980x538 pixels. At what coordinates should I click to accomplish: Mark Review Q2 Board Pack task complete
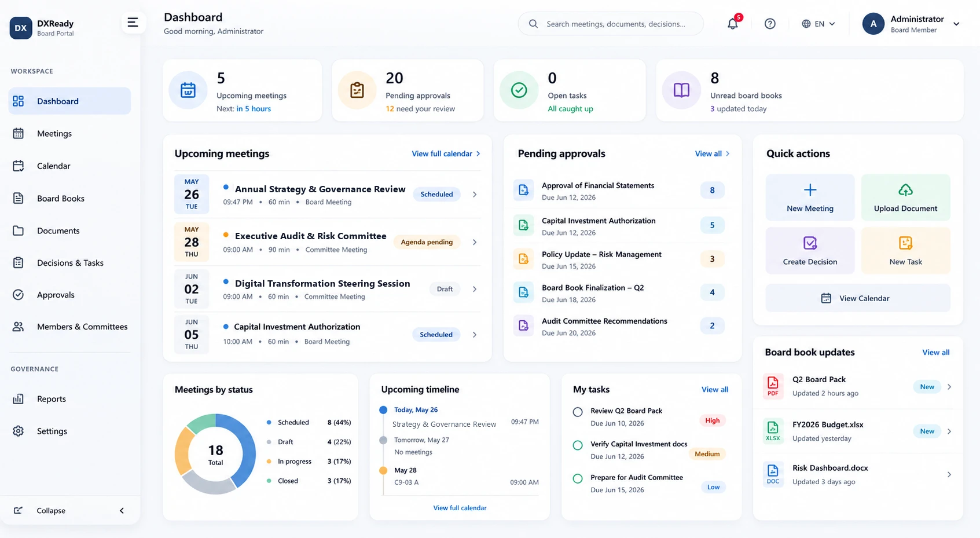(x=578, y=412)
